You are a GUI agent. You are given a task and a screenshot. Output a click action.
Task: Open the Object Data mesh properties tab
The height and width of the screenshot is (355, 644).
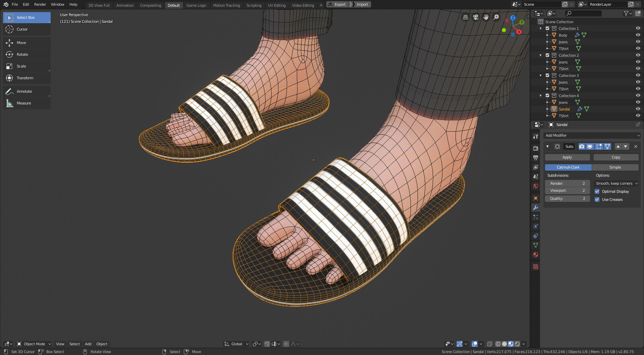535,245
